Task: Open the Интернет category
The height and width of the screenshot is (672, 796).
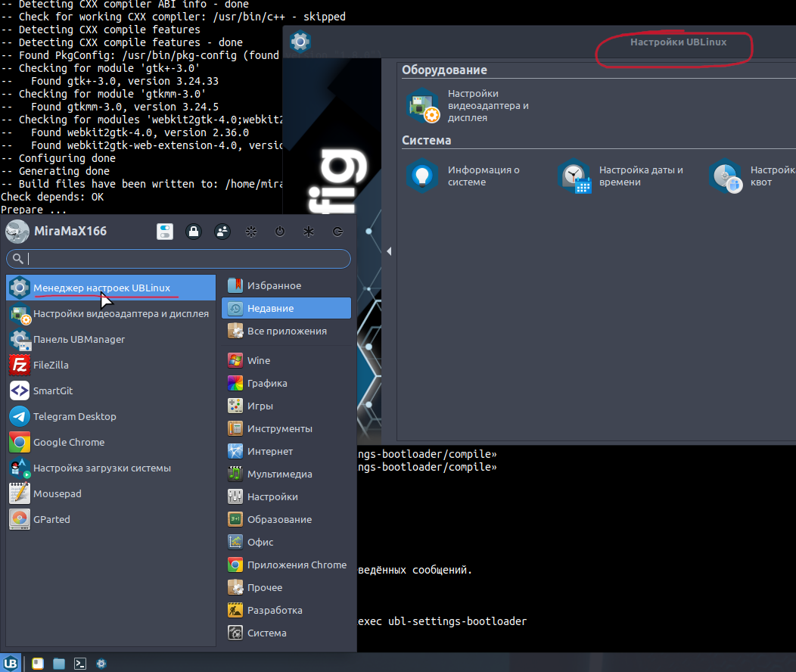Action: pyautogui.click(x=286, y=451)
